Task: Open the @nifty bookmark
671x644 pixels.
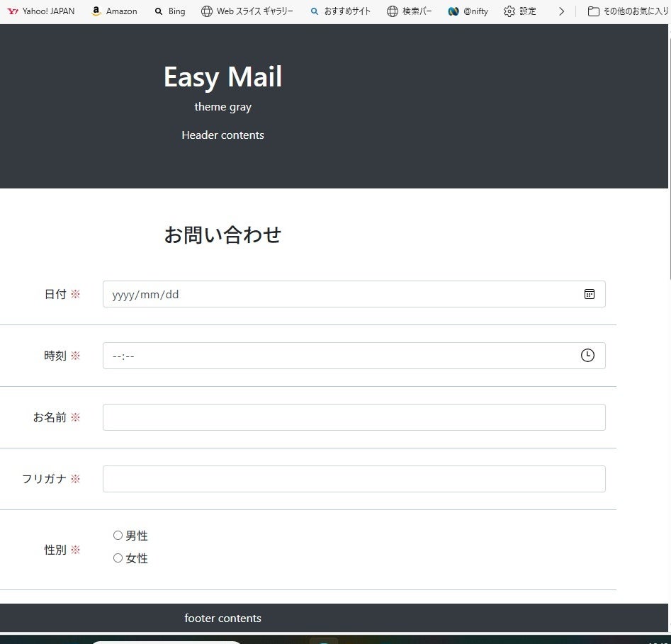Action: (468, 11)
